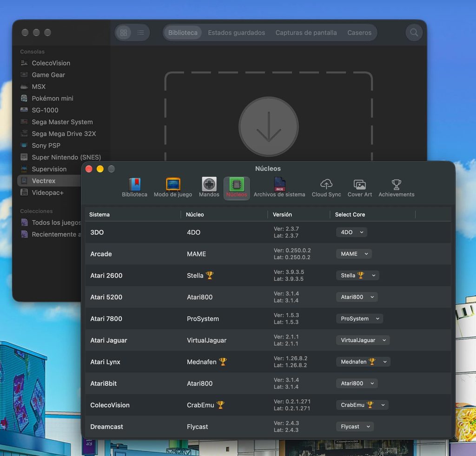Open the Mandos controller preferences
476x456 pixels.
point(209,188)
